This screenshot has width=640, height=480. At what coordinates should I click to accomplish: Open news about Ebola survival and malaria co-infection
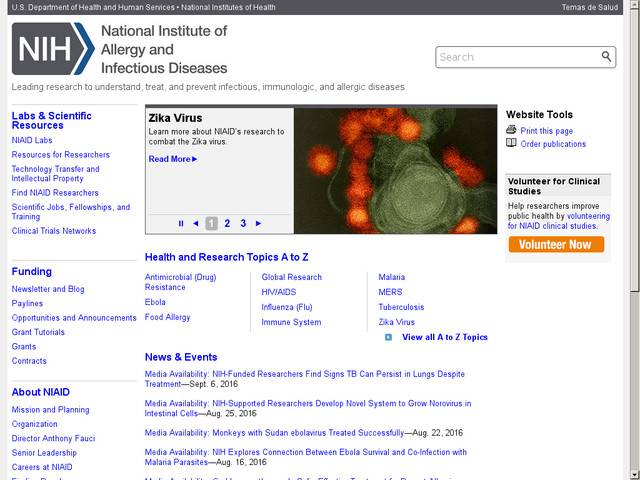[306, 457]
